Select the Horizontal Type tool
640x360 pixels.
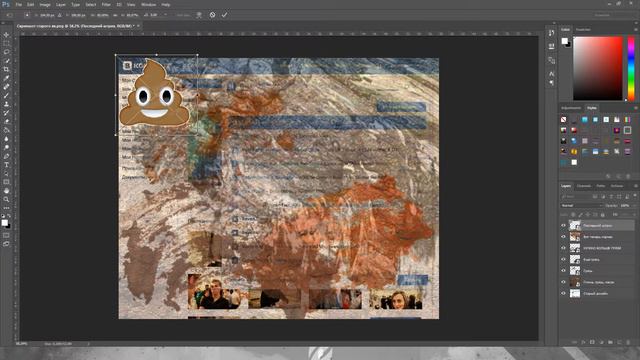point(6,165)
